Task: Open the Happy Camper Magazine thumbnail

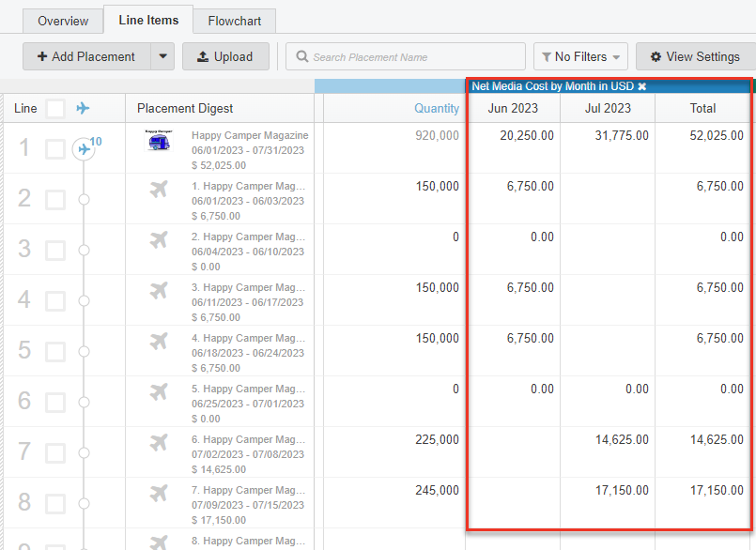Action: tap(159, 142)
